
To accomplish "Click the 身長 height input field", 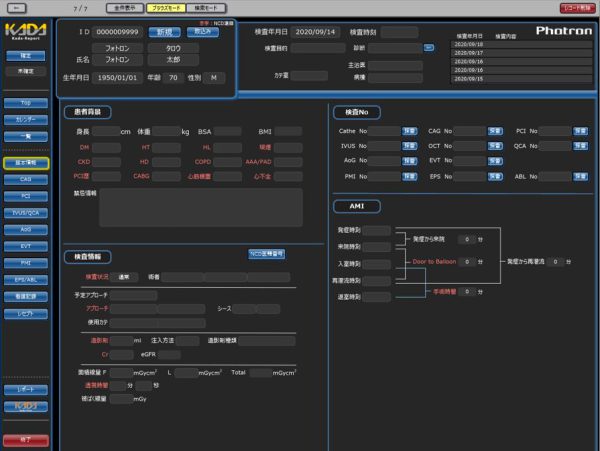I will 104,131.
